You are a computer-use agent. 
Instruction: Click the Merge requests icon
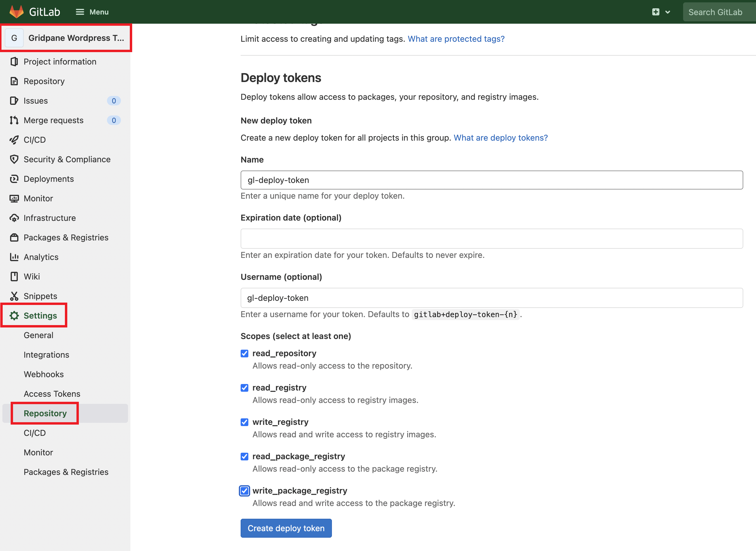click(14, 121)
